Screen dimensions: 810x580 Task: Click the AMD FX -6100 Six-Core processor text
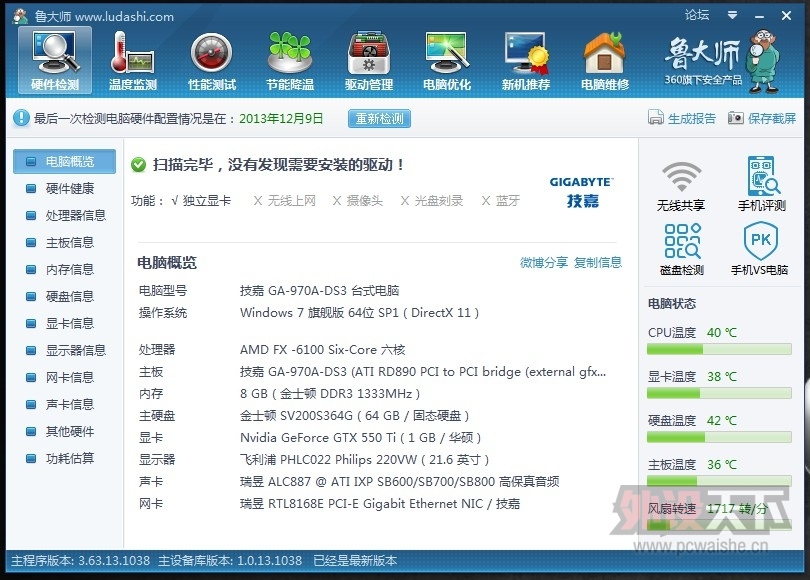tap(322, 350)
